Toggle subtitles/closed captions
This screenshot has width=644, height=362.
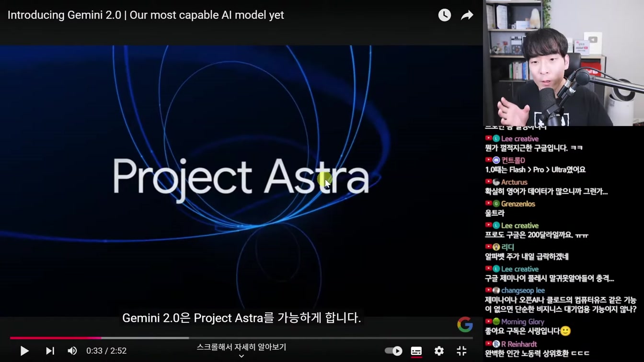[x=416, y=351]
